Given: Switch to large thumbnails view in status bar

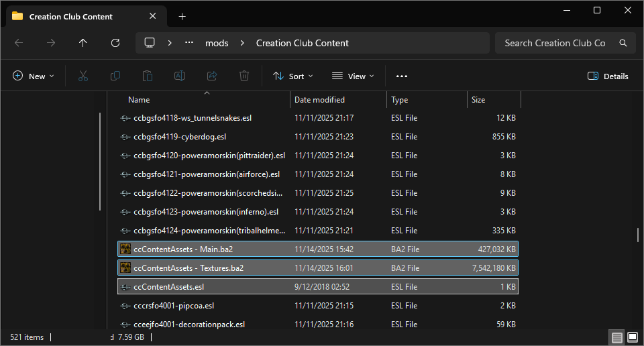Looking at the screenshot, I should point(632,337).
